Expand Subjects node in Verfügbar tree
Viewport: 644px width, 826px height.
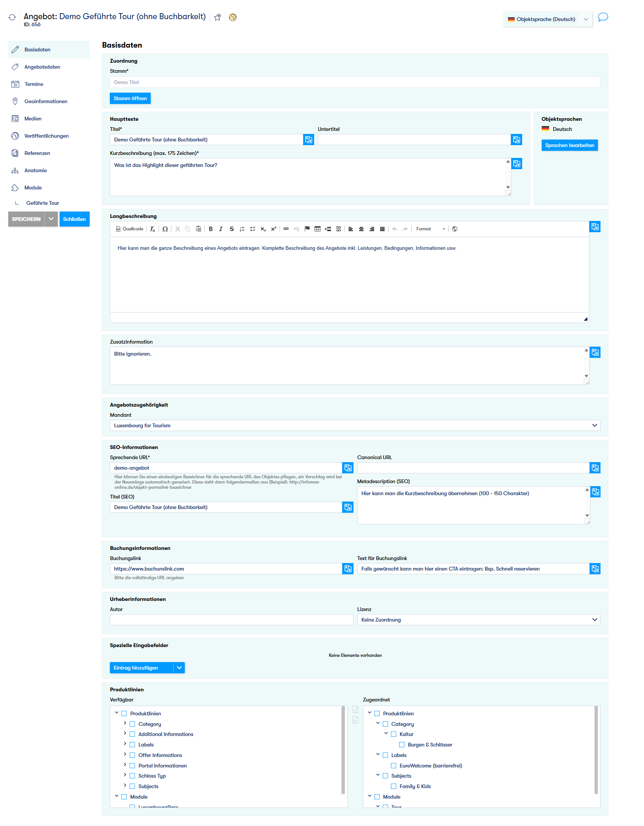[x=125, y=786]
